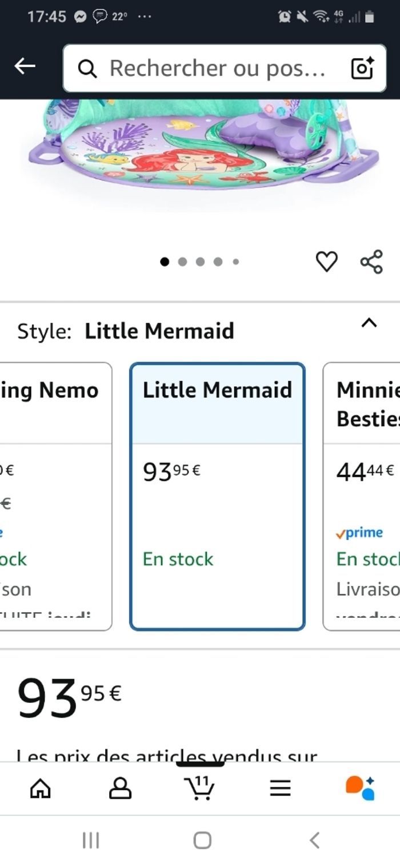This screenshot has width=400, height=868.
Task: Pick the Minnie Besties style card
Action: tap(362, 496)
